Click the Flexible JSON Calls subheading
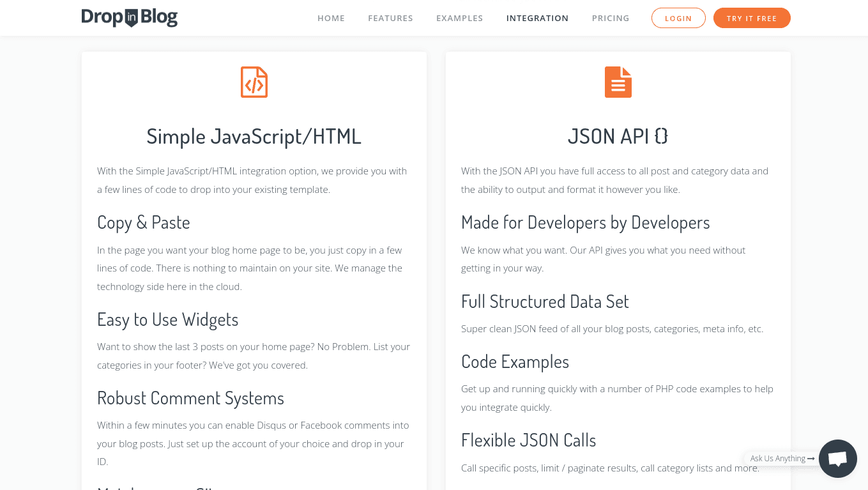Screen dimensions: 868x490 coord(529,440)
